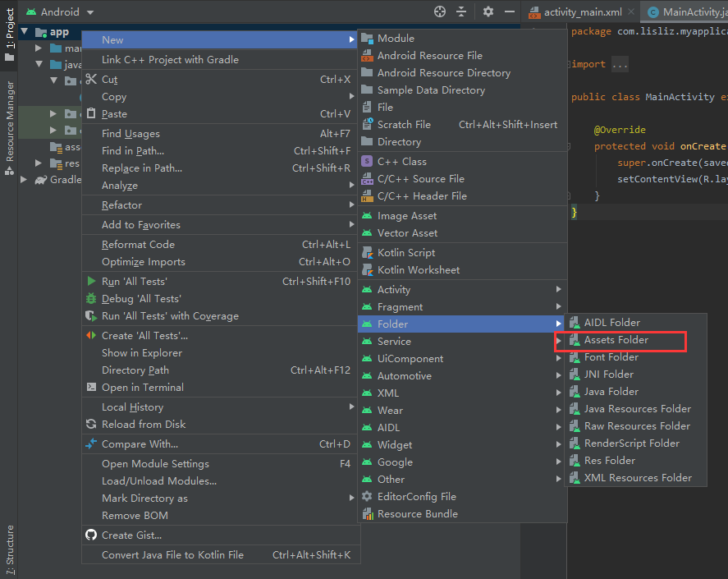This screenshot has height=579, width=728.
Task: Click the Open in Terminal icon
Action: point(91,387)
